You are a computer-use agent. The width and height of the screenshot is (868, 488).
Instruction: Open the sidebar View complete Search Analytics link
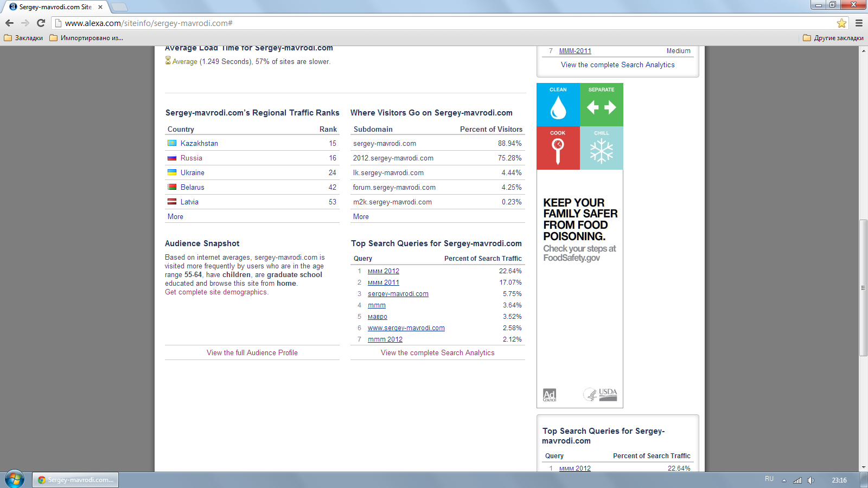618,65
